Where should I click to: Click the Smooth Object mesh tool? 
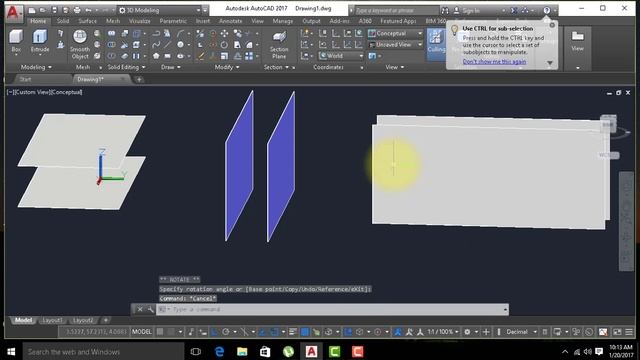click(80, 44)
